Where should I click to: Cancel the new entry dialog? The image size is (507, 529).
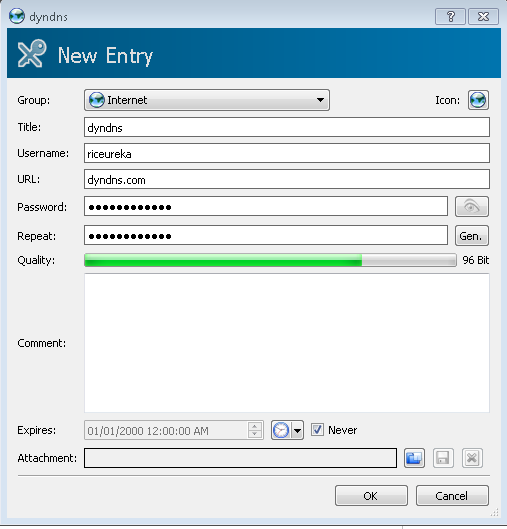[x=452, y=496]
